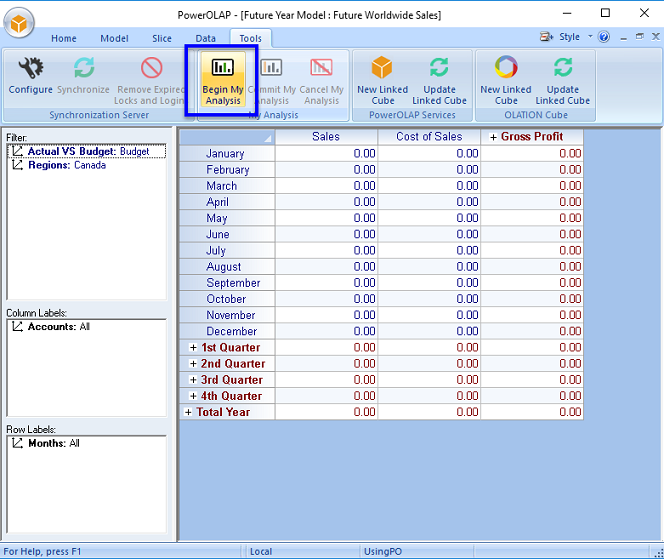664x559 pixels.
Task: Select the November row header
Action: pos(227,315)
